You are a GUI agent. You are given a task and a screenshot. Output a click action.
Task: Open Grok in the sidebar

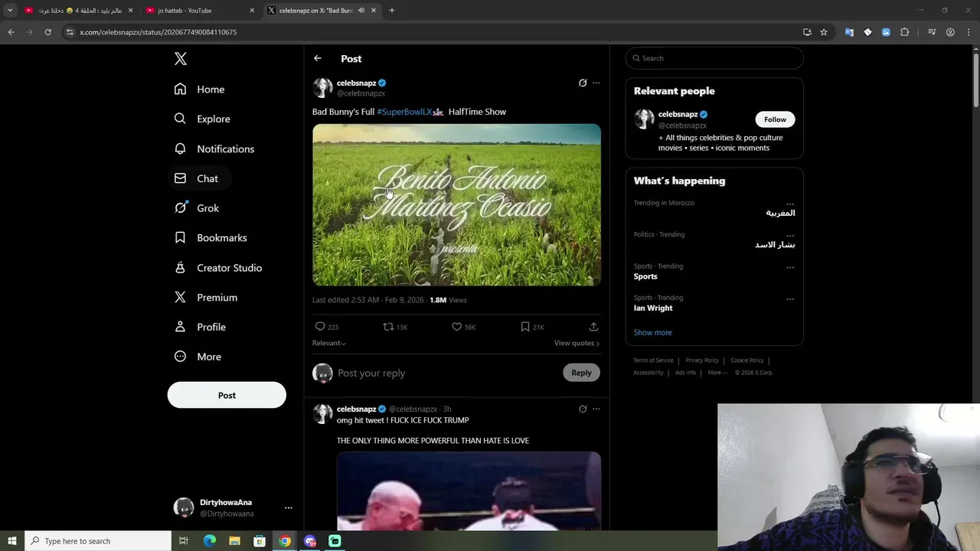pos(197,208)
